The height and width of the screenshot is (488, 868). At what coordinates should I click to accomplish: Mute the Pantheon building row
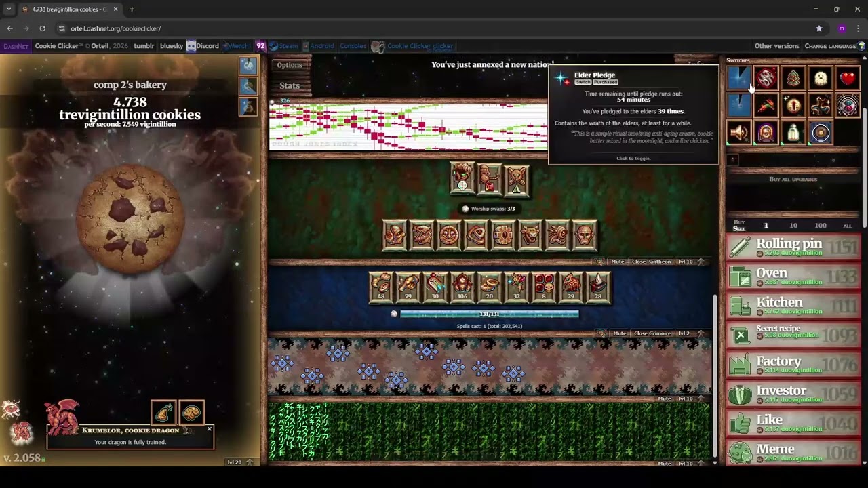(617, 262)
